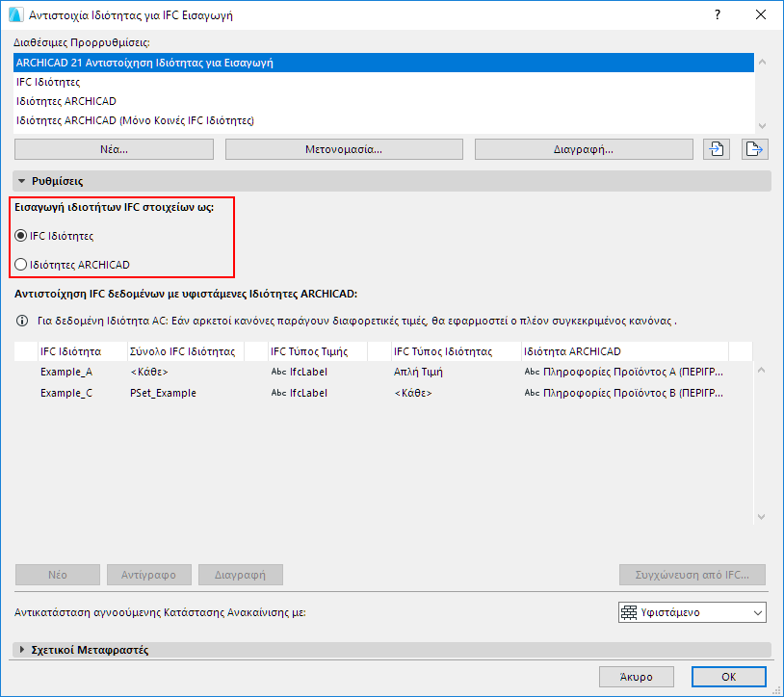Click the presets list scroll up arrow
The image size is (784, 697).
coord(762,62)
